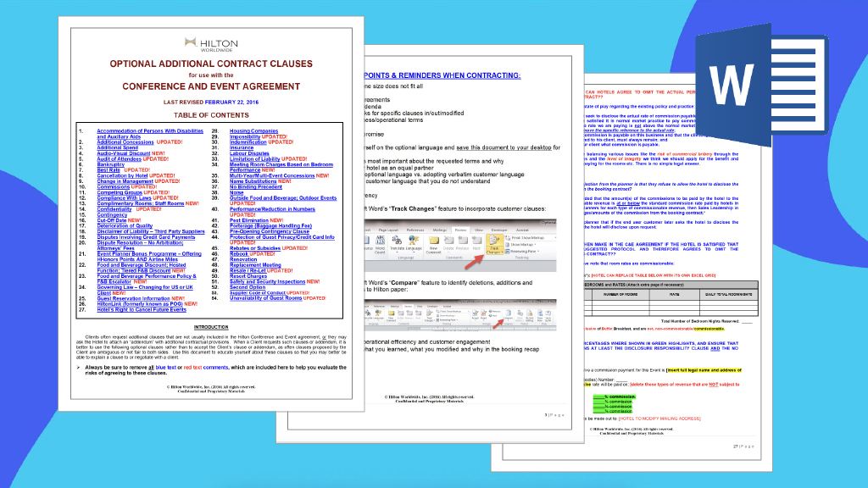Click the Microsoft Word logo icon
Image resolution: width=868 pixels, height=488 pixels.
pyautogui.click(x=762, y=86)
